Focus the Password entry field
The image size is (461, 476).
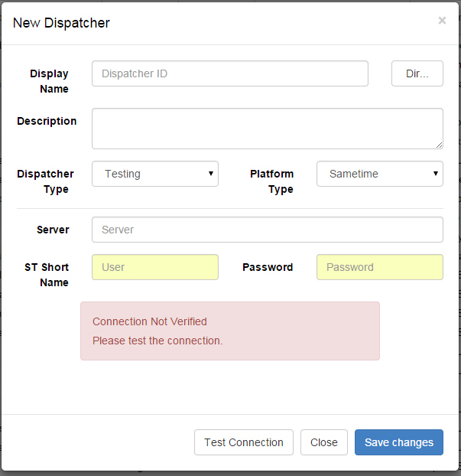click(380, 267)
